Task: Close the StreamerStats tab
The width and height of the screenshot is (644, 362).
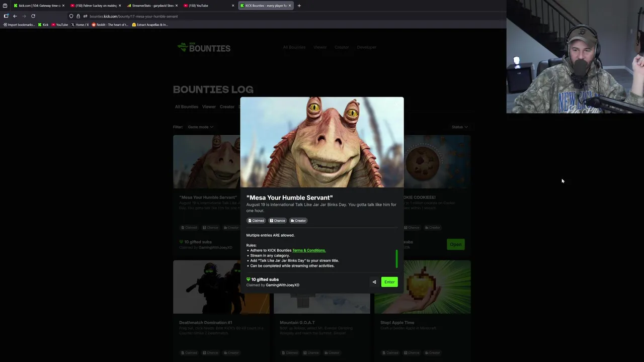Action: [x=177, y=6]
